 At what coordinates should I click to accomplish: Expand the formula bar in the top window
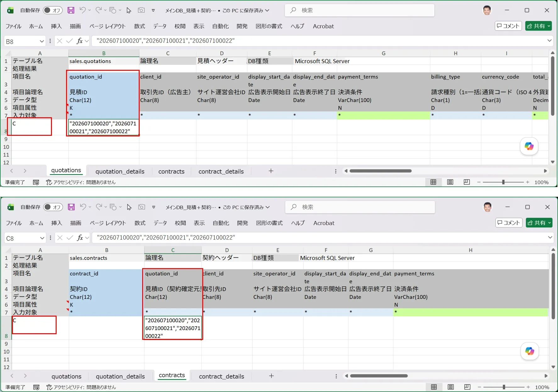click(550, 41)
